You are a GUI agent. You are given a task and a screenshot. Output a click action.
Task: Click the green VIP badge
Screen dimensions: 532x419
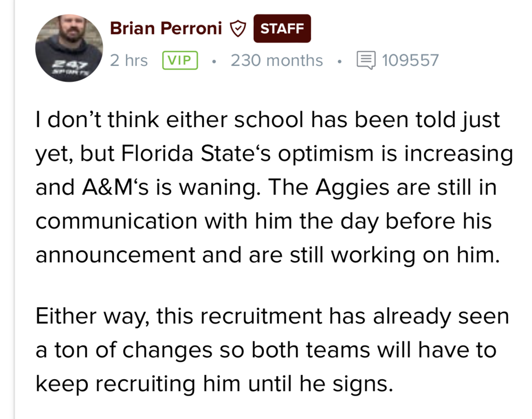coord(180,60)
